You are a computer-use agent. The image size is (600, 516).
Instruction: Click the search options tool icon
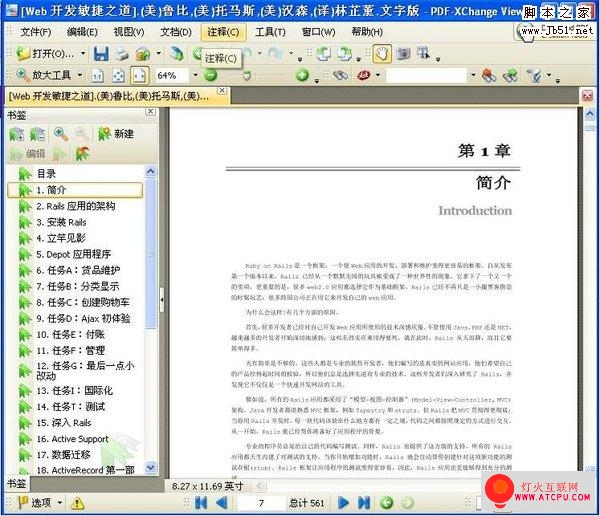pyautogui.click(x=534, y=75)
